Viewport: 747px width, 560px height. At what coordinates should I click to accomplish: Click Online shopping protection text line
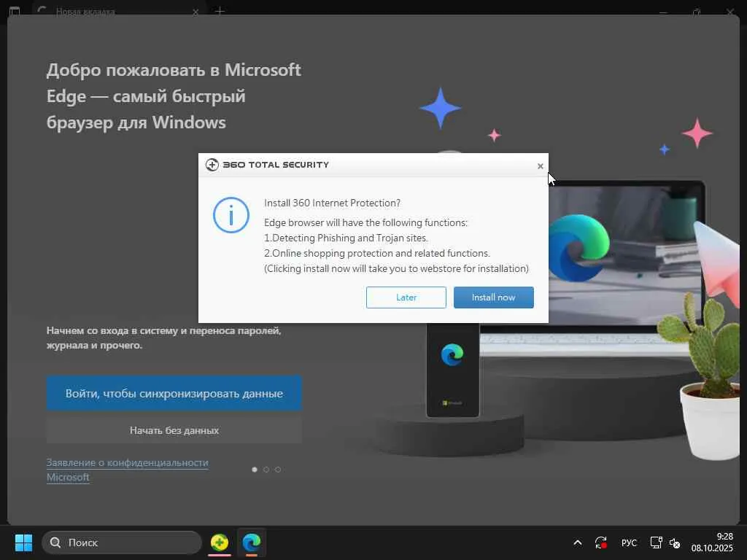[377, 253]
